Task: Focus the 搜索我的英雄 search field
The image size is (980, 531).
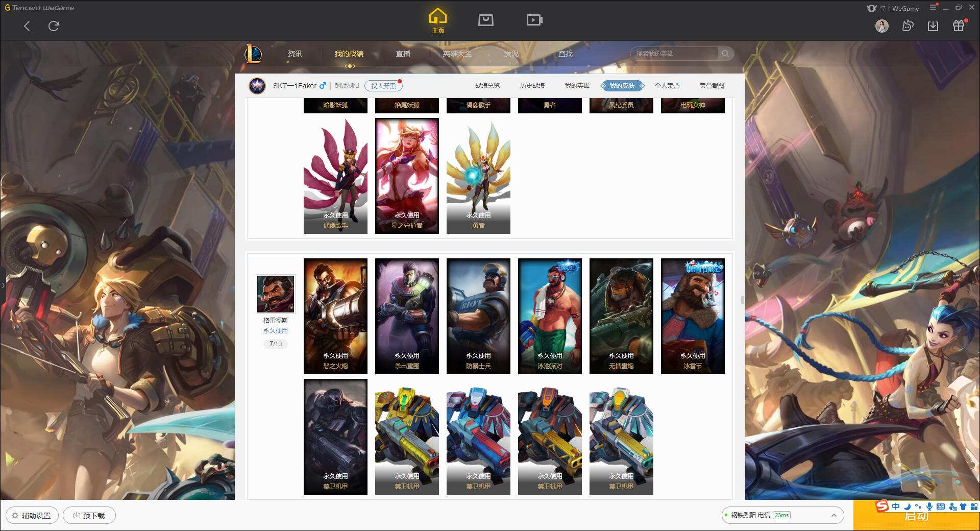Action: click(674, 54)
